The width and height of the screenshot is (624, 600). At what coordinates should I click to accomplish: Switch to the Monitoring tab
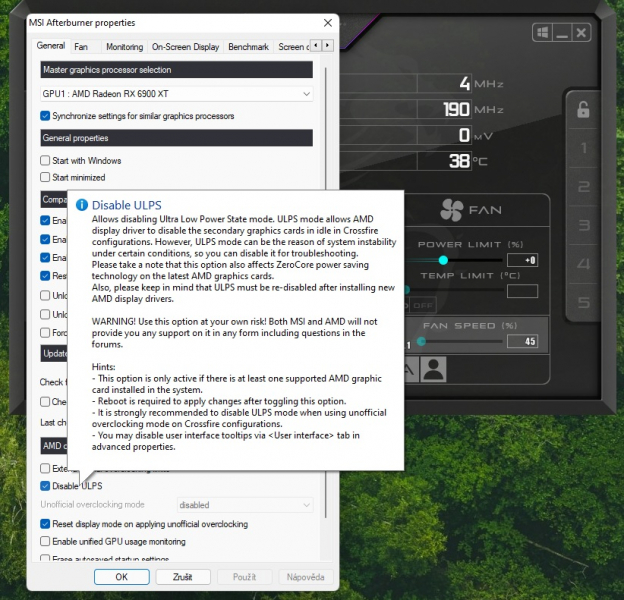click(x=125, y=47)
